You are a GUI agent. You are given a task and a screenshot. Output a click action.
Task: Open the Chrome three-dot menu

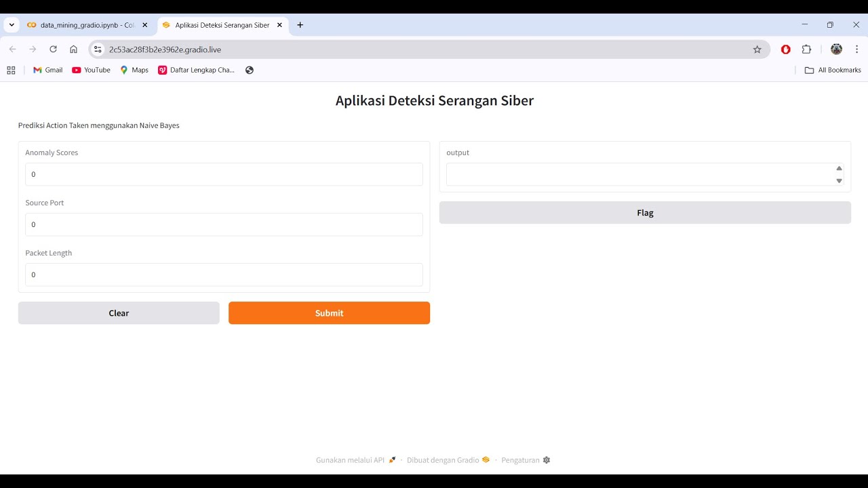pos(856,49)
